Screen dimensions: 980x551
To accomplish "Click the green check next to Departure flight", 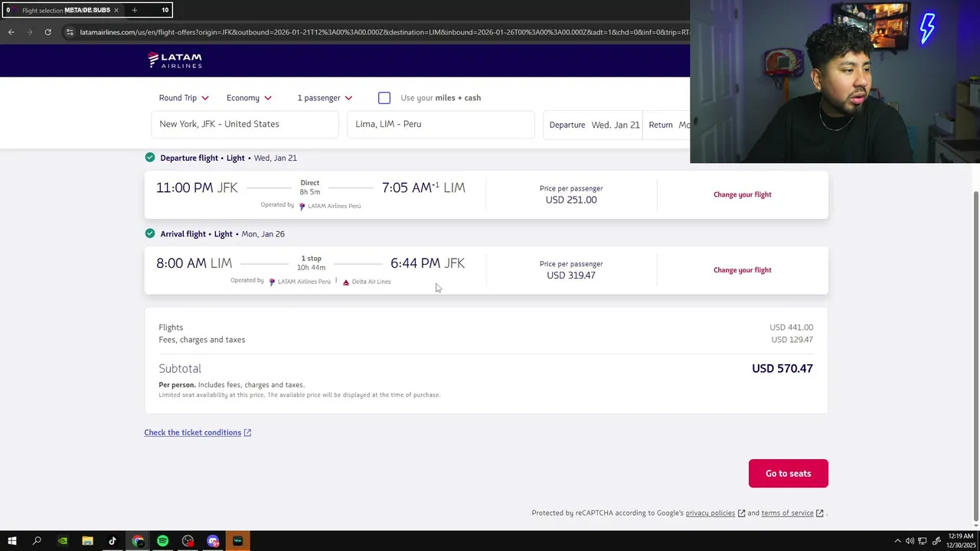I will pos(150,158).
